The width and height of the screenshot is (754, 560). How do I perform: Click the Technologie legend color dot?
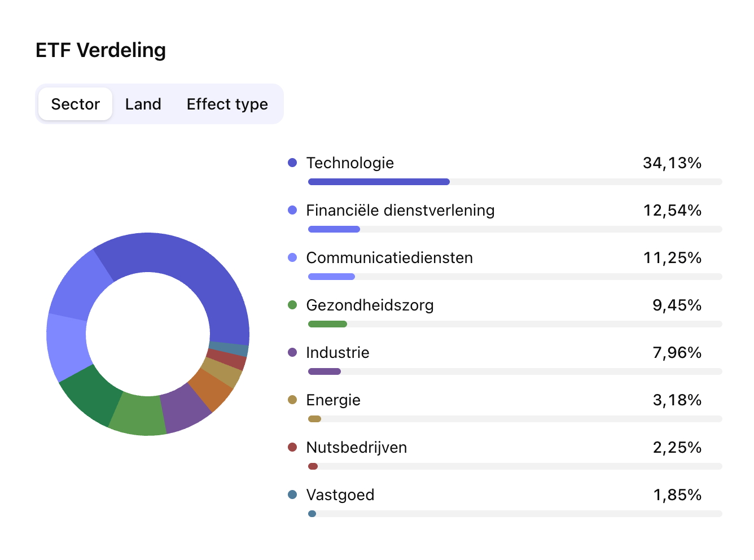pos(292,162)
